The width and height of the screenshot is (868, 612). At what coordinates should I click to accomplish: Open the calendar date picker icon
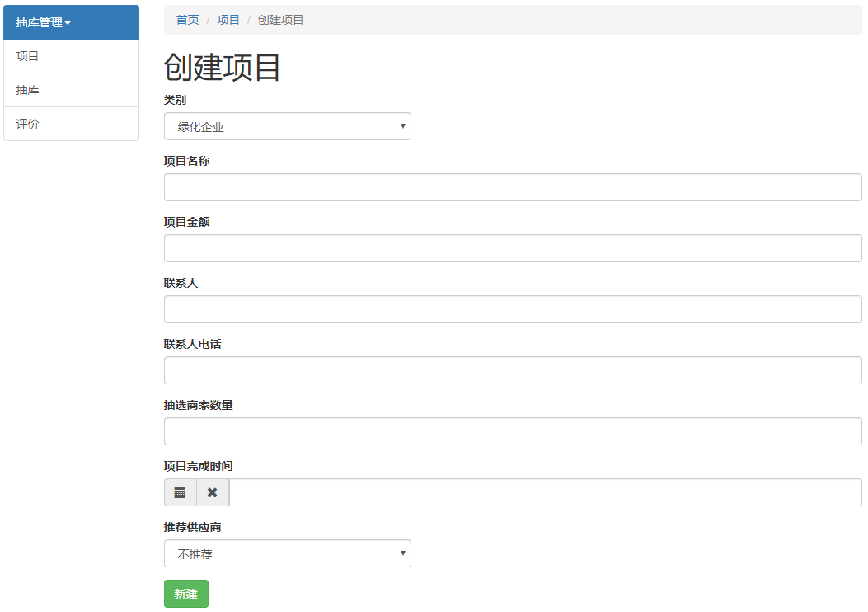coord(180,492)
